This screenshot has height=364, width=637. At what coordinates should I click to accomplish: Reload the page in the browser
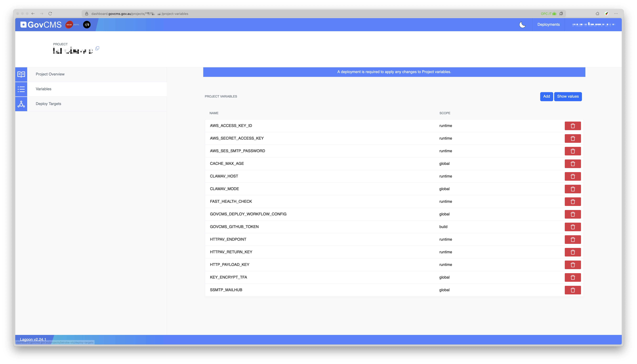pyautogui.click(x=50, y=14)
